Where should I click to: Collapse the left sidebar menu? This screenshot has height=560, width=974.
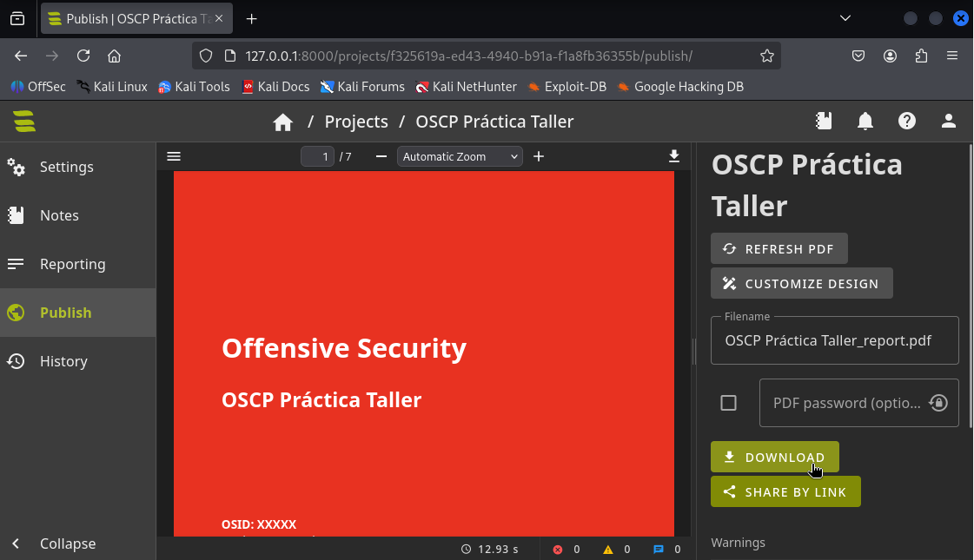pyautogui.click(x=77, y=544)
